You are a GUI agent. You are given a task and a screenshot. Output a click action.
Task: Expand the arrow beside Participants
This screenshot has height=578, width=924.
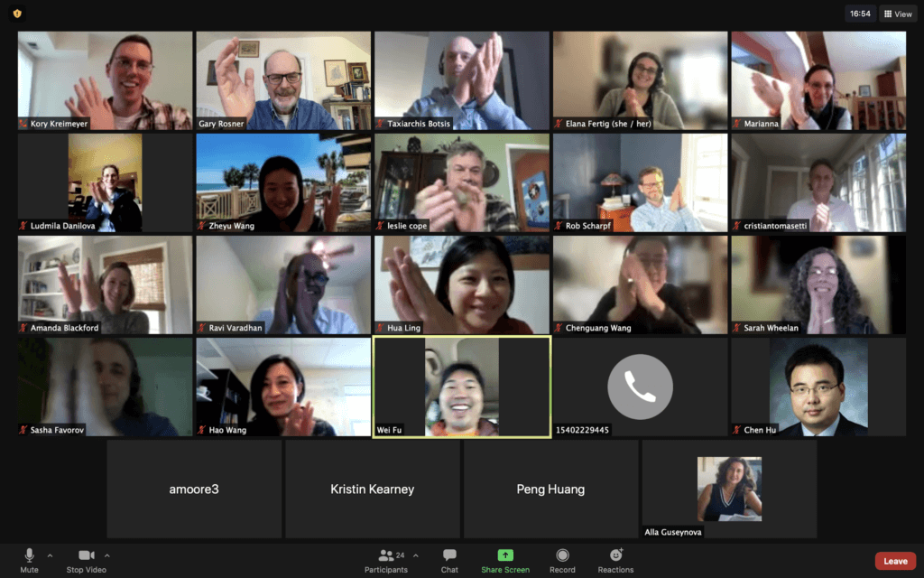415,555
